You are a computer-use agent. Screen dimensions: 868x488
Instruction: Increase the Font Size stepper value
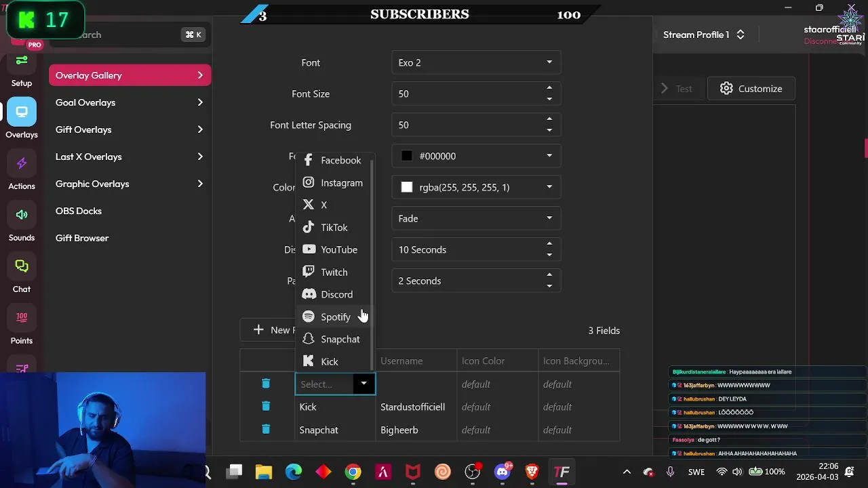pyautogui.click(x=549, y=88)
